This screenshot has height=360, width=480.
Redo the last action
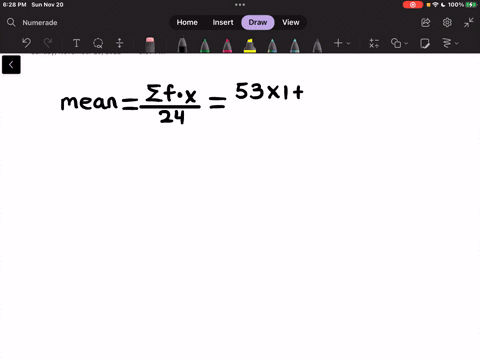click(48, 43)
